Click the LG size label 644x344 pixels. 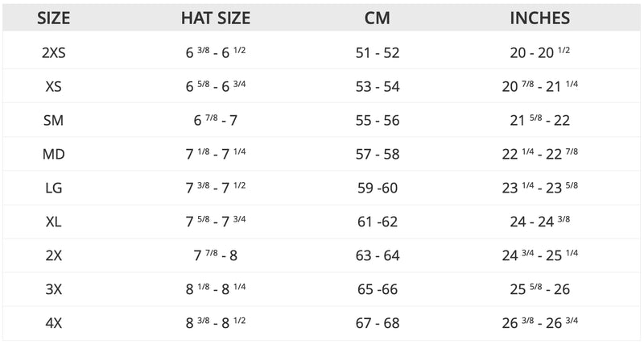pos(54,189)
